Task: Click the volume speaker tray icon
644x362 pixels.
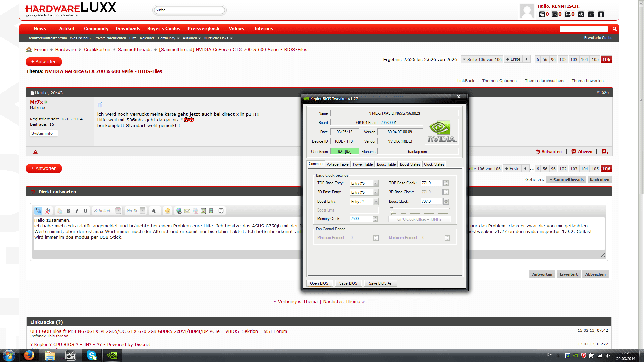Action: tap(608, 356)
